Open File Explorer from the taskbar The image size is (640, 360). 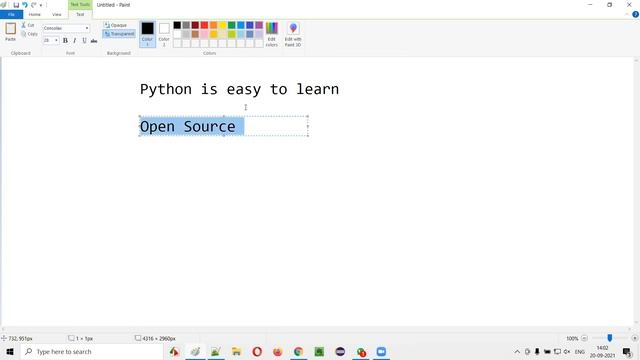tap(236, 351)
